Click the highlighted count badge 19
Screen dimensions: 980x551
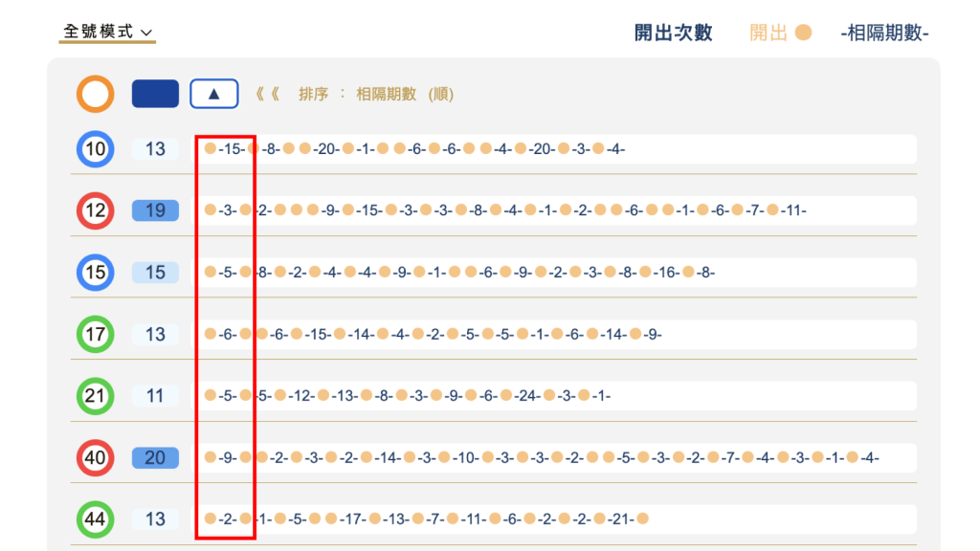(155, 210)
